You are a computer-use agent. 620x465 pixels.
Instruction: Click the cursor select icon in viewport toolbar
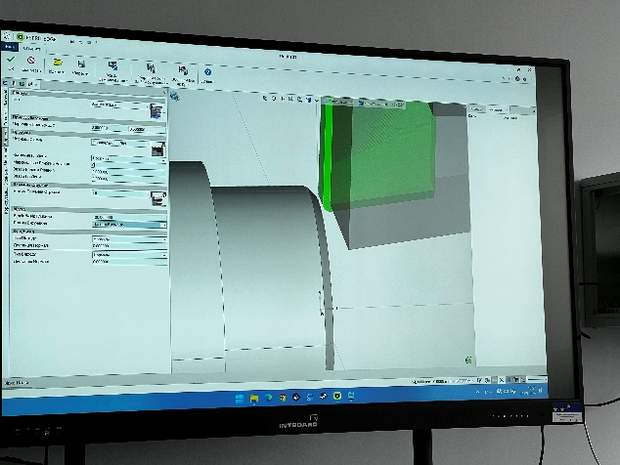point(265,98)
